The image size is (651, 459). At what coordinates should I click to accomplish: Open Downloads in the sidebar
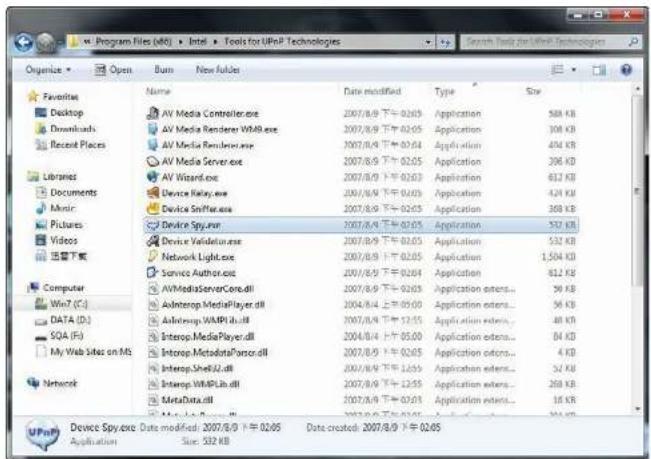click(x=73, y=129)
